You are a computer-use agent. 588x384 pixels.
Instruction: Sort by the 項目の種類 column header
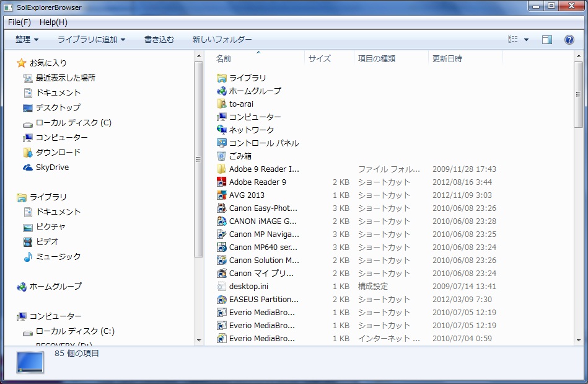pyautogui.click(x=391, y=58)
